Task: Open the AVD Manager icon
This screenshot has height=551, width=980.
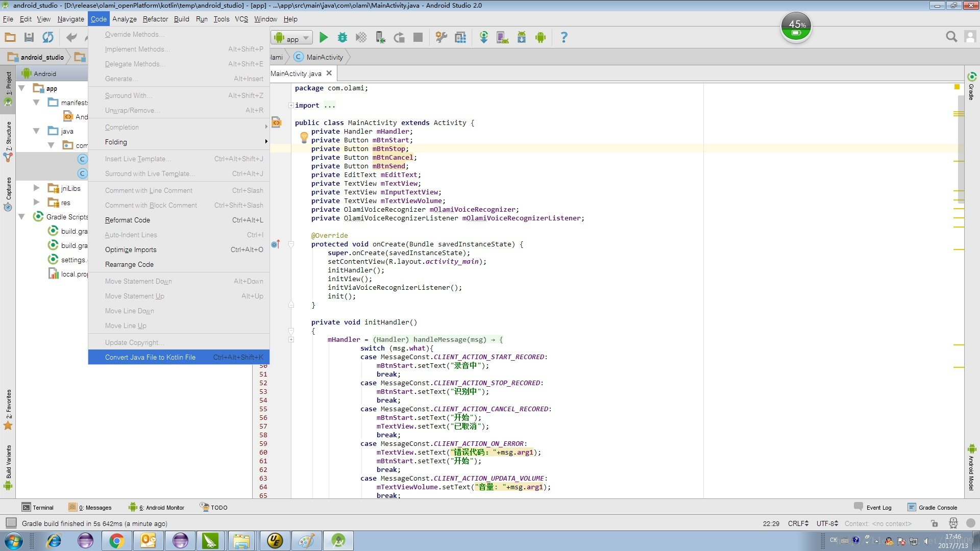Action: 502,37
